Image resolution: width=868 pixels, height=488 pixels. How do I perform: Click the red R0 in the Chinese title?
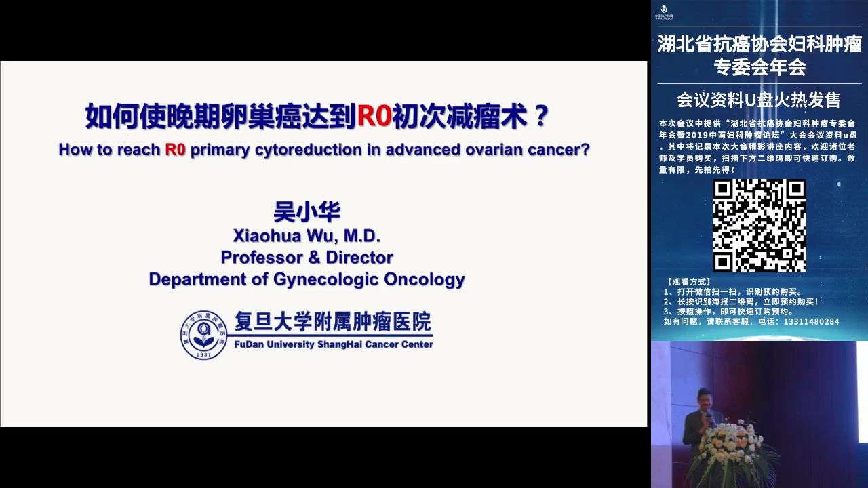(374, 117)
